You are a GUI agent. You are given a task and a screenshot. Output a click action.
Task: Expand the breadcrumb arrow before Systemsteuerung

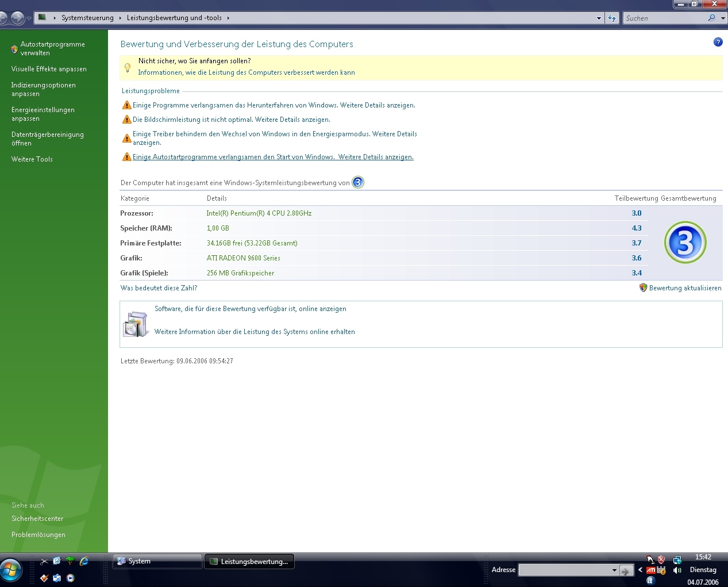(x=55, y=18)
